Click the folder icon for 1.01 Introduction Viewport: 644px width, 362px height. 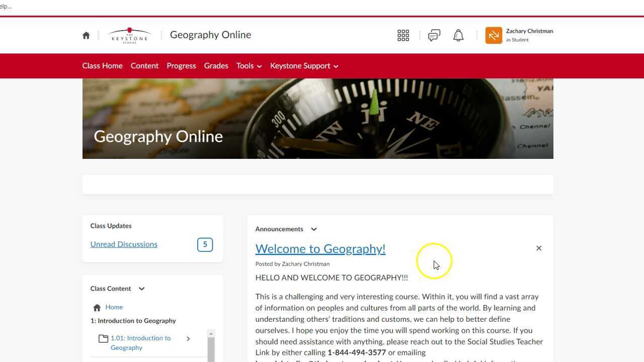pyautogui.click(x=103, y=338)
